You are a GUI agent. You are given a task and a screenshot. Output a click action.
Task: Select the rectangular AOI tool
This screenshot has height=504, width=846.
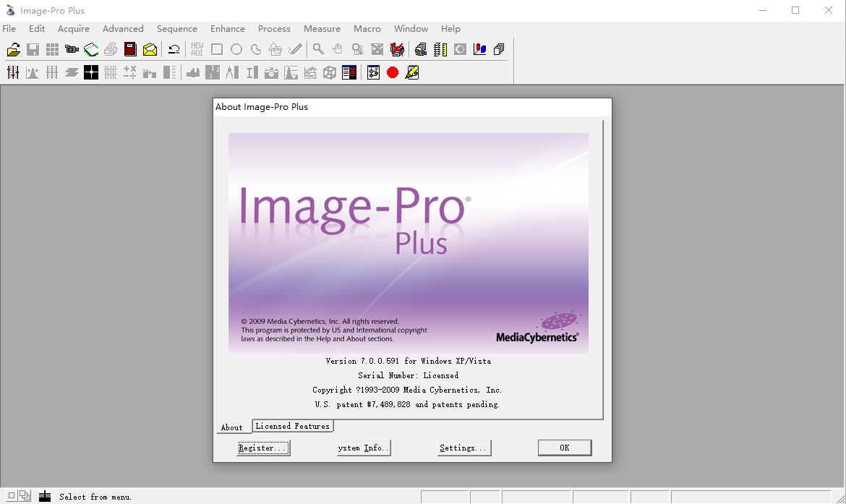(217, 50)
